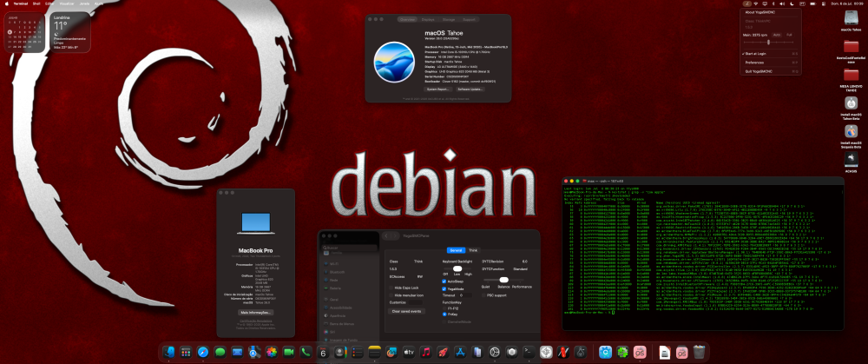Select Wi-Fi in settings sidebar
This screenshot has width=868, height=364.
click(x=334, y=264)
